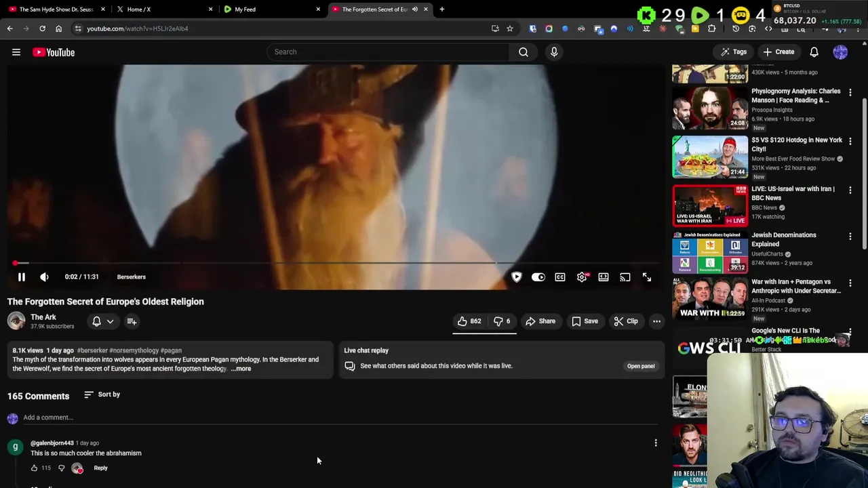The height and width of the screenshot is (488, 868).
Task: Go to the YouTube home logo
Action: point(54,52)
